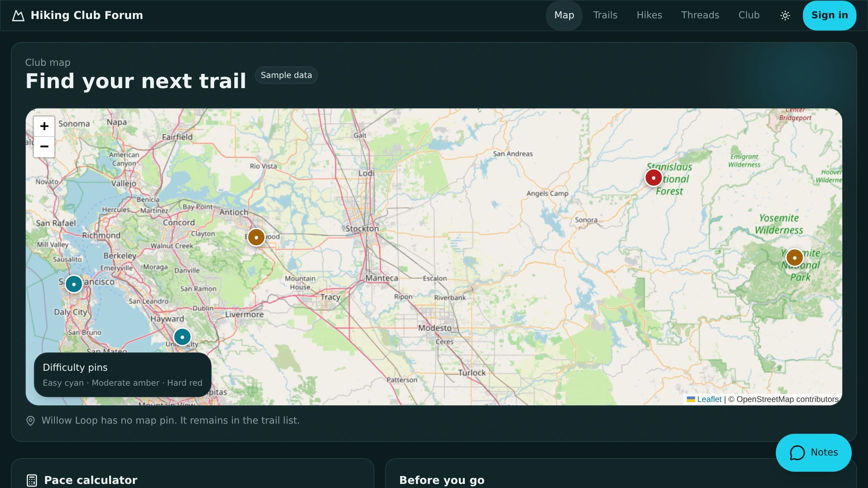
Task: Open the Trails tab
Action: (x=605, y=15)
